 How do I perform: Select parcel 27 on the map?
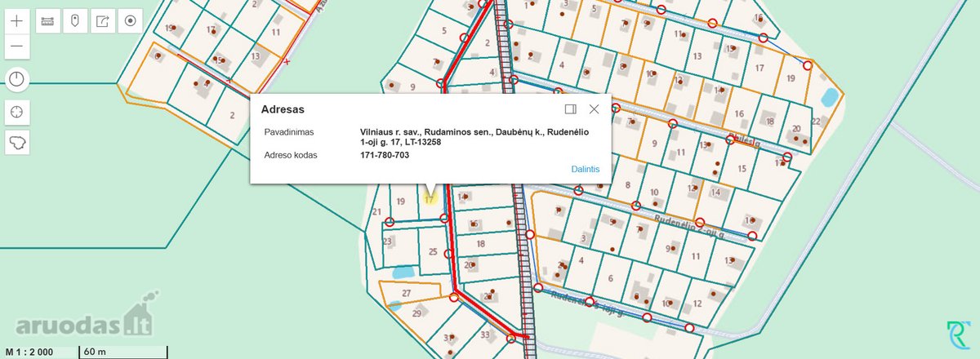coord(406,293)
